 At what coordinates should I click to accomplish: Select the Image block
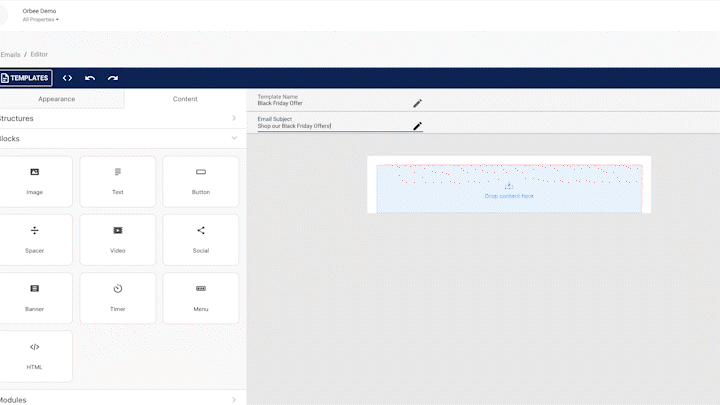[x=35, y=181]
